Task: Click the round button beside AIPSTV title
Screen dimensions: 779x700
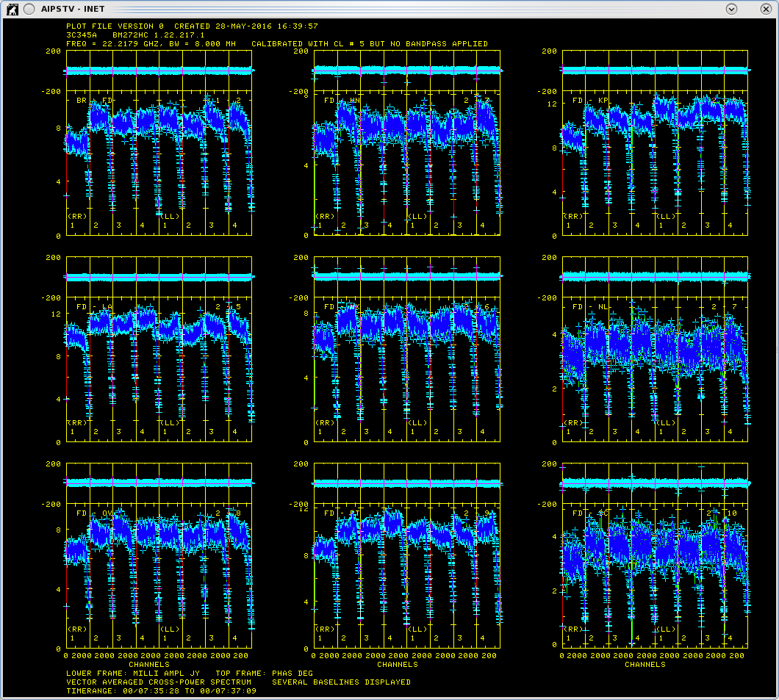Action: click(29, 9)
